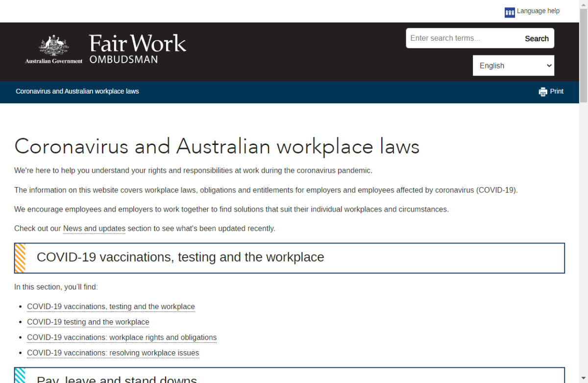
Task: Open COVID-19 testing and the workplace link
Action: [x=88, y=322]
